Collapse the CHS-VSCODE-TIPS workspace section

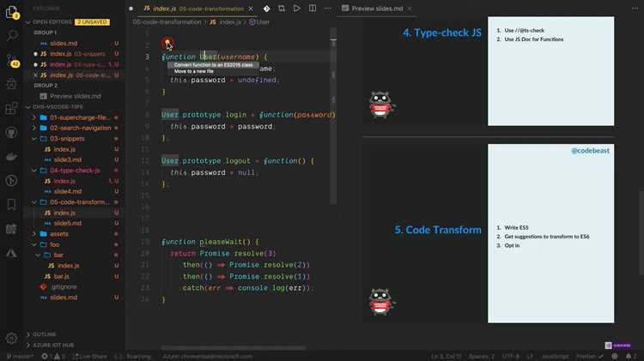[x=28, y=107]
